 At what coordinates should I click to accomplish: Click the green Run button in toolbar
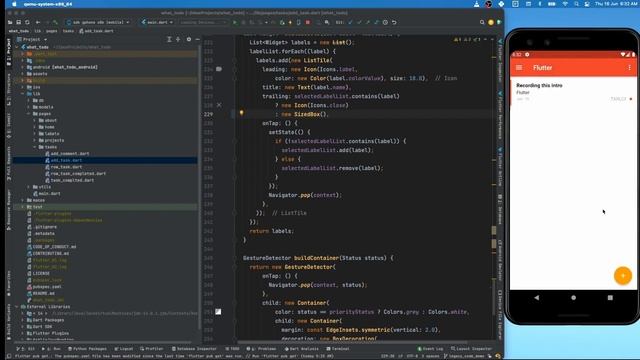(x=235, y=22)
